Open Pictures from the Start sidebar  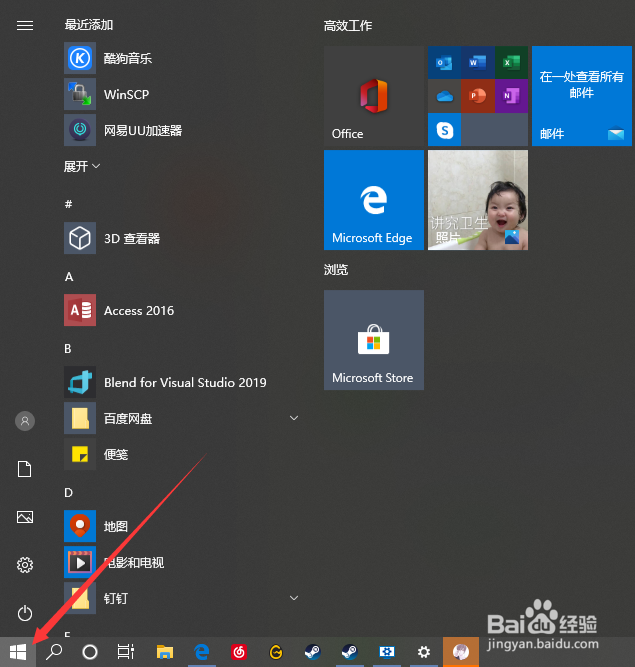25,517
